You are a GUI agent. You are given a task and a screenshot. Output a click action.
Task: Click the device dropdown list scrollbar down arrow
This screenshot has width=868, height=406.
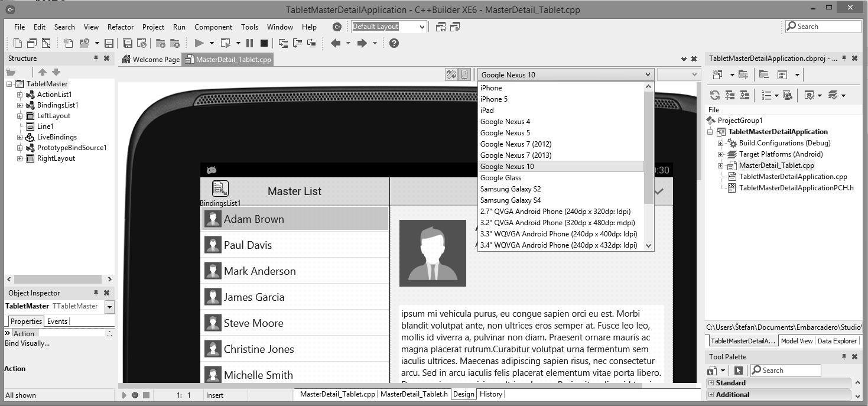pos(649,245)
